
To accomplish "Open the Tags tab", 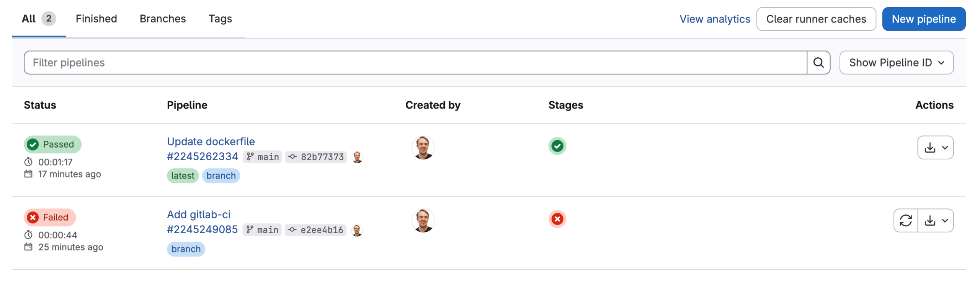I will 220,19.
